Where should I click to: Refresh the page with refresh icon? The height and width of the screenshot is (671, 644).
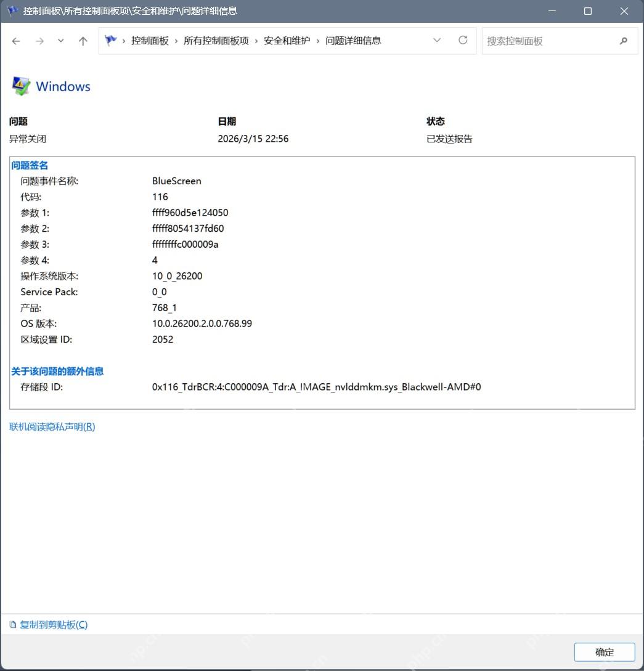tap(463, 40)
